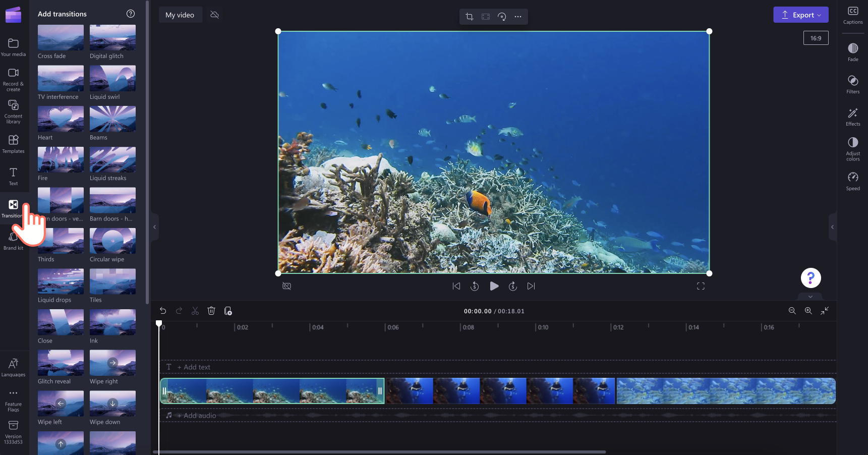Toggle captions off icon under preview
The height and width of the screenshot is (455, 868).
click(x=287, y=286)
